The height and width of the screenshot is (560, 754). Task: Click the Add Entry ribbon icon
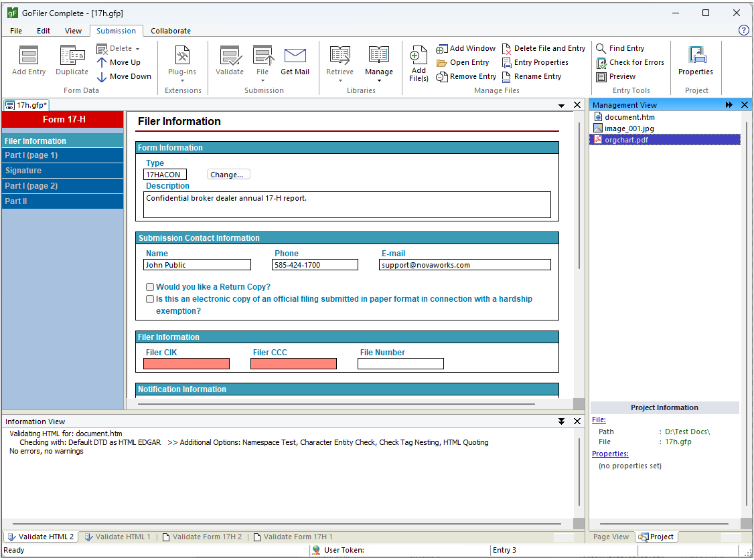pyautogui.click(x=28, y=56)
